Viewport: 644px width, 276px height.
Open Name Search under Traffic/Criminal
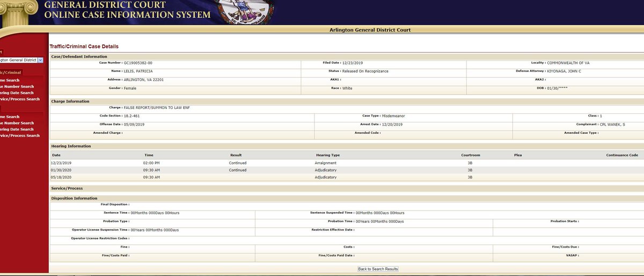[10, 80]
